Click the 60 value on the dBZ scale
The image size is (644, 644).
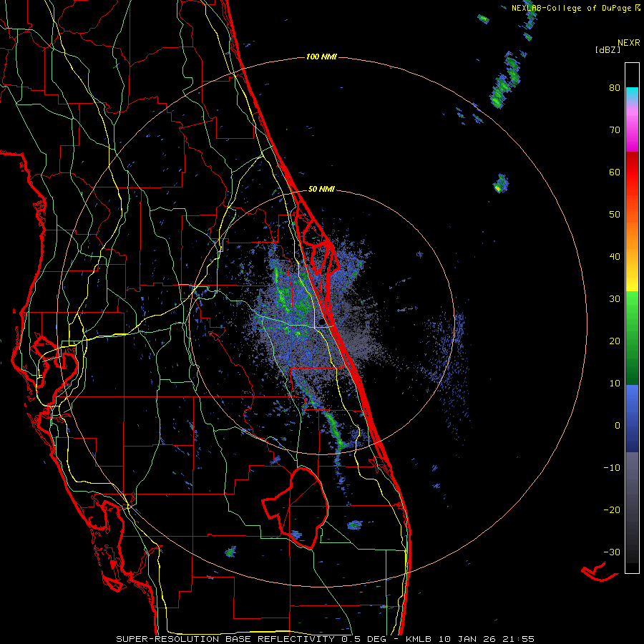(x=615, y=172)
